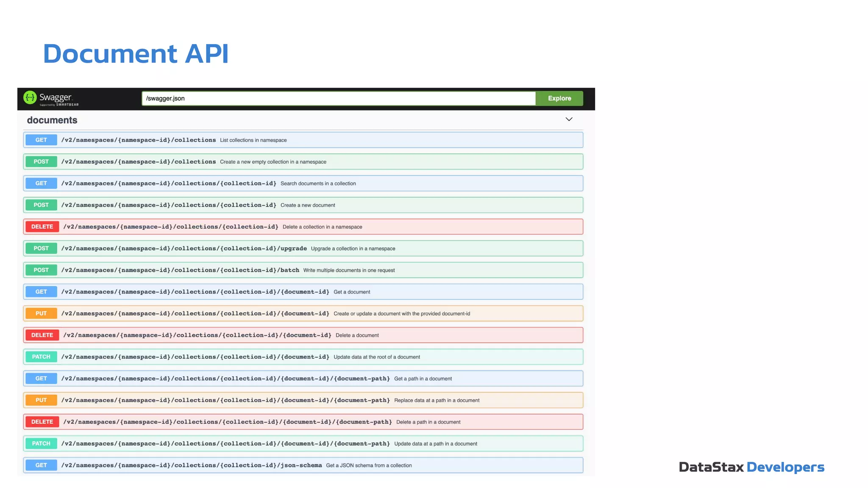The image size is (868, 488).
Task: Expand POST Create a new document
Action: pyautogui.click(x=303, y=205)
